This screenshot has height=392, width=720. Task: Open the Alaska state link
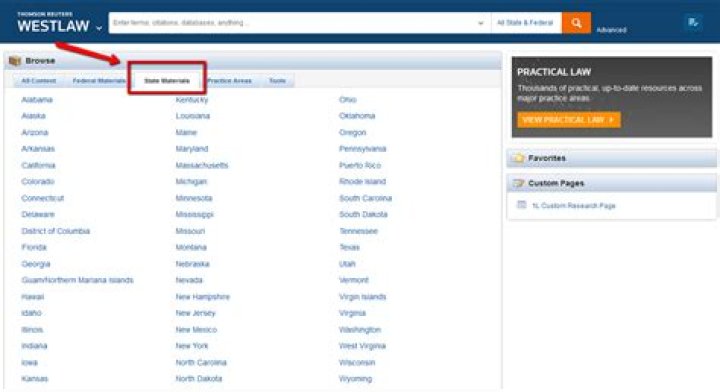pyautogui.click(x=34, y=116)
